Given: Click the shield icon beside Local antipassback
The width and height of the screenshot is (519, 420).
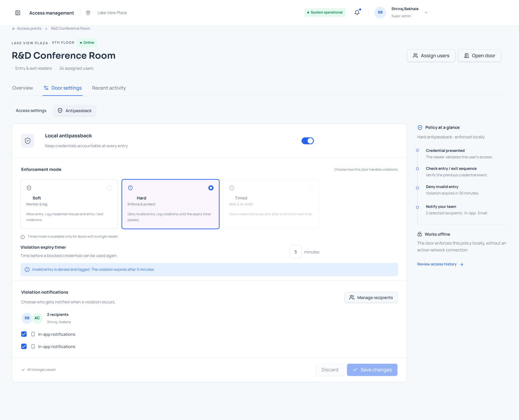Looking at the screenshot, I should coord(28,141).
